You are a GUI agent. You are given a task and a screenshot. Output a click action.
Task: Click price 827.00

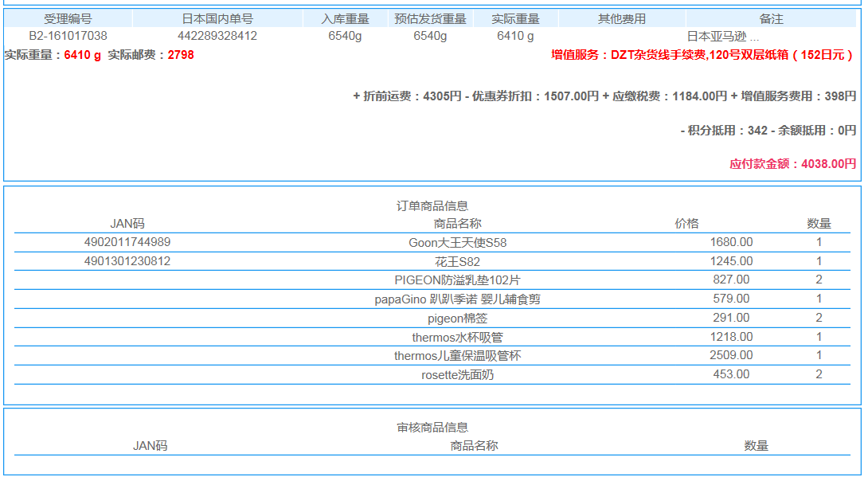[731, 280]
